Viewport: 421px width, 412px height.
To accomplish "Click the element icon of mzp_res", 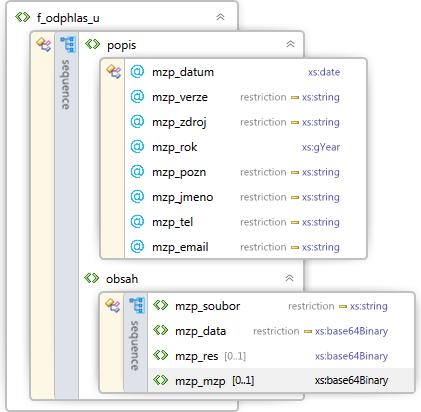I will coord(160,355).
